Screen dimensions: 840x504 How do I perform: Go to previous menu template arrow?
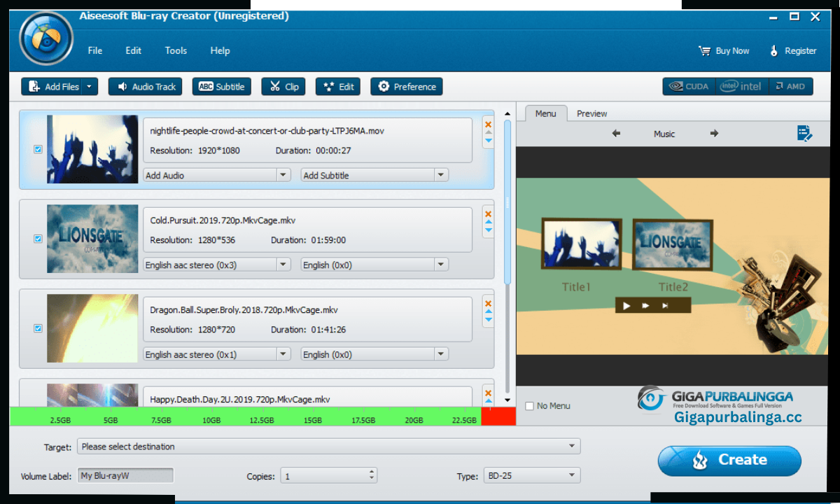616,134
